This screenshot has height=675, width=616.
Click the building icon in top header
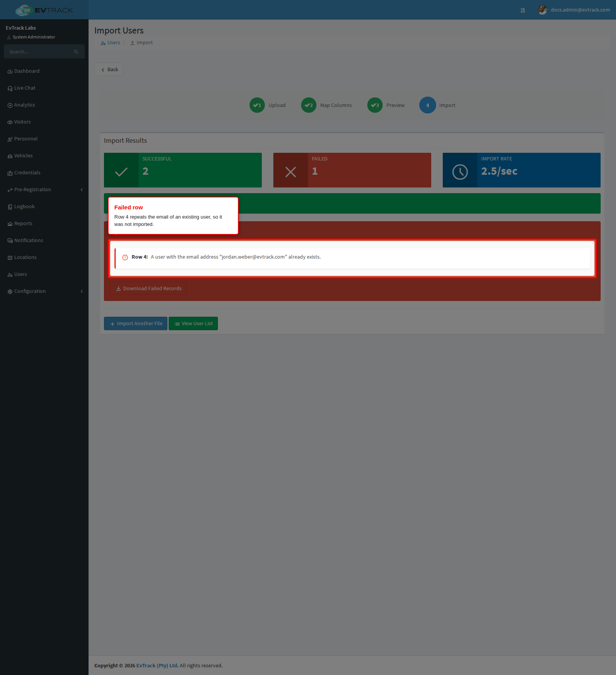(523, 10)
